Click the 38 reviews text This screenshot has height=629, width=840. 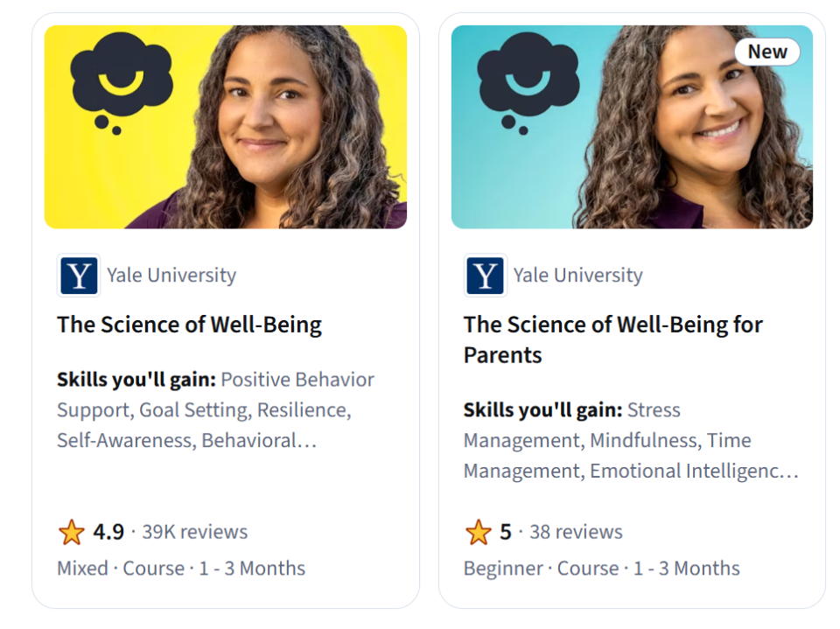[577, 532]
